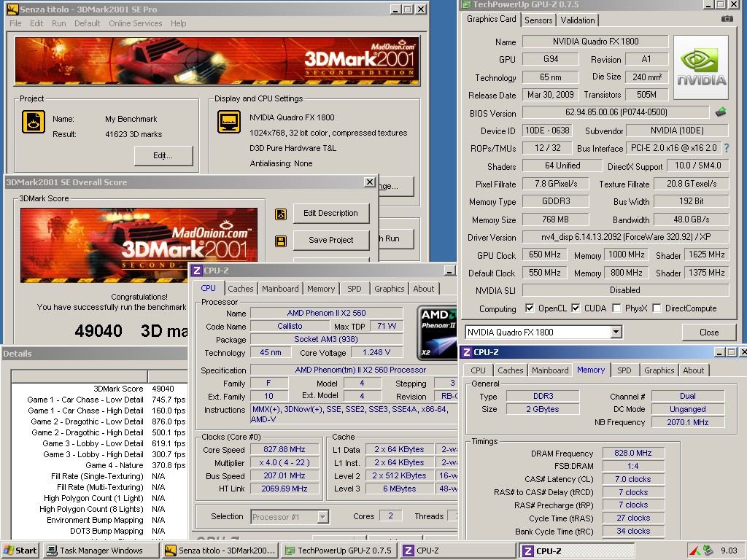The width and height of the screenshot is (747, 560).
Task: Click Game 1 - Car Chase - Low Detail row
Action: click(x=98, y=400)
